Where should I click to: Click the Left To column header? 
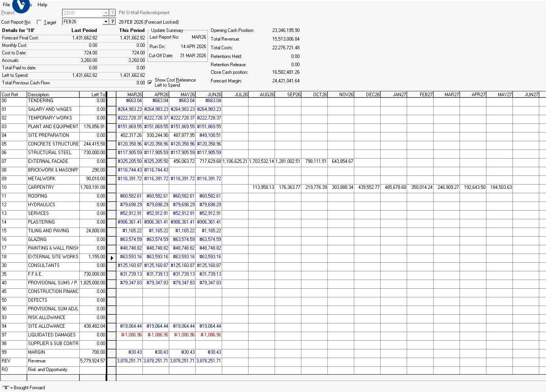click(93, 95)
